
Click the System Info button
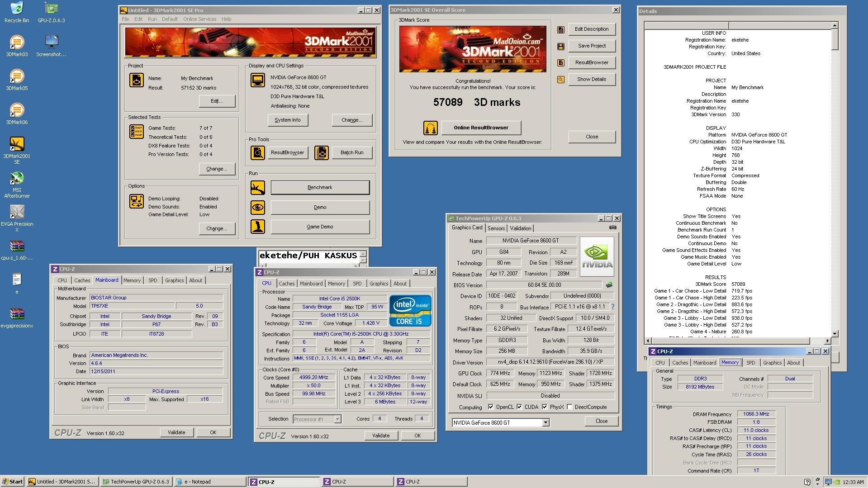(287, 120)
